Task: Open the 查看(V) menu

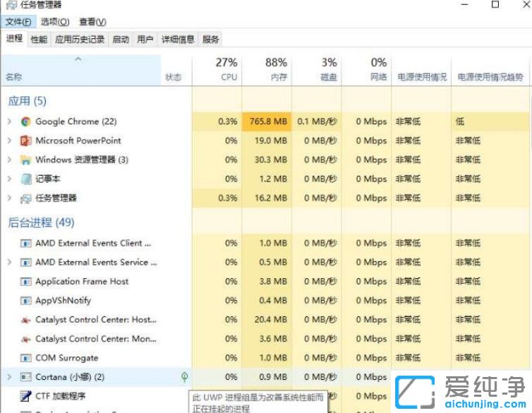Action: pyautogui.click(x=92, y=22)
